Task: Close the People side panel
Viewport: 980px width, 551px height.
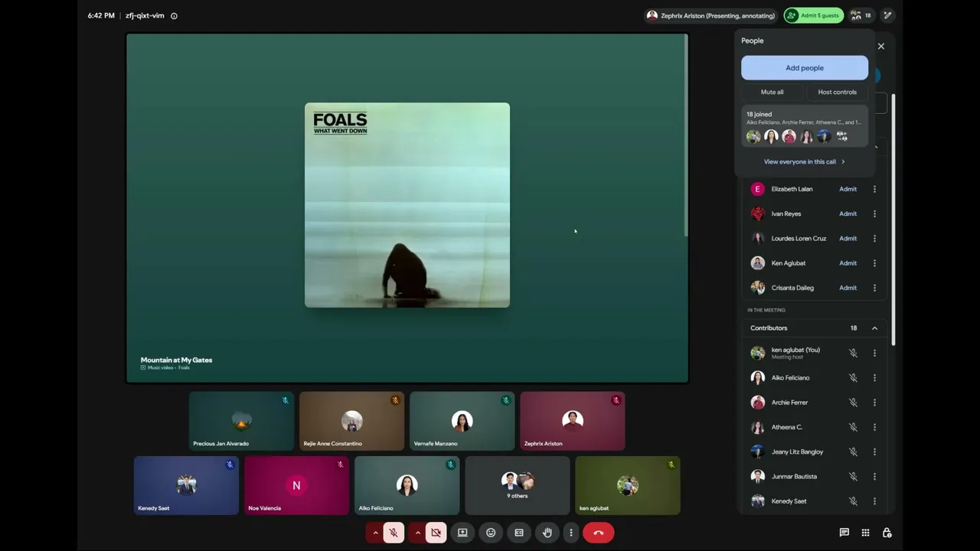Action: (x=881, y=46)
